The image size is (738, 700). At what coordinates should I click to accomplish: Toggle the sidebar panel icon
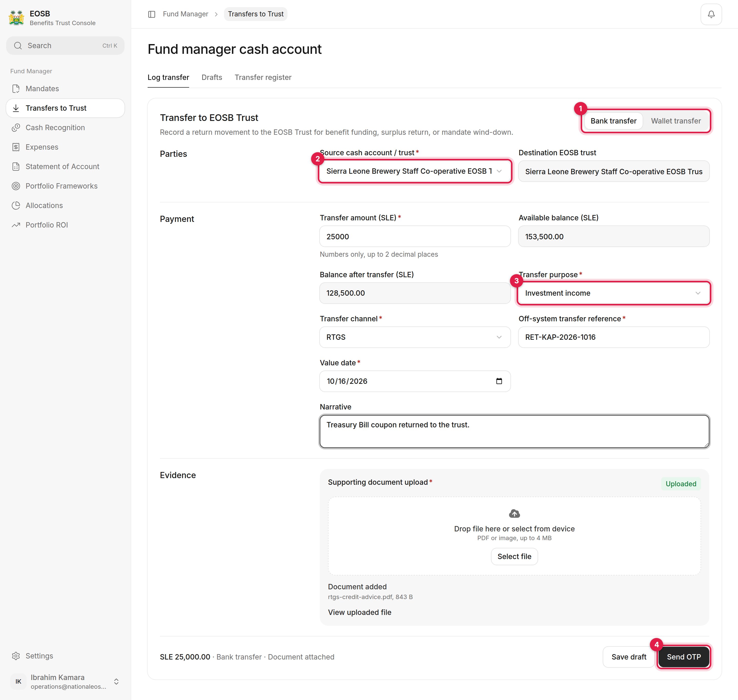point(151,14)
